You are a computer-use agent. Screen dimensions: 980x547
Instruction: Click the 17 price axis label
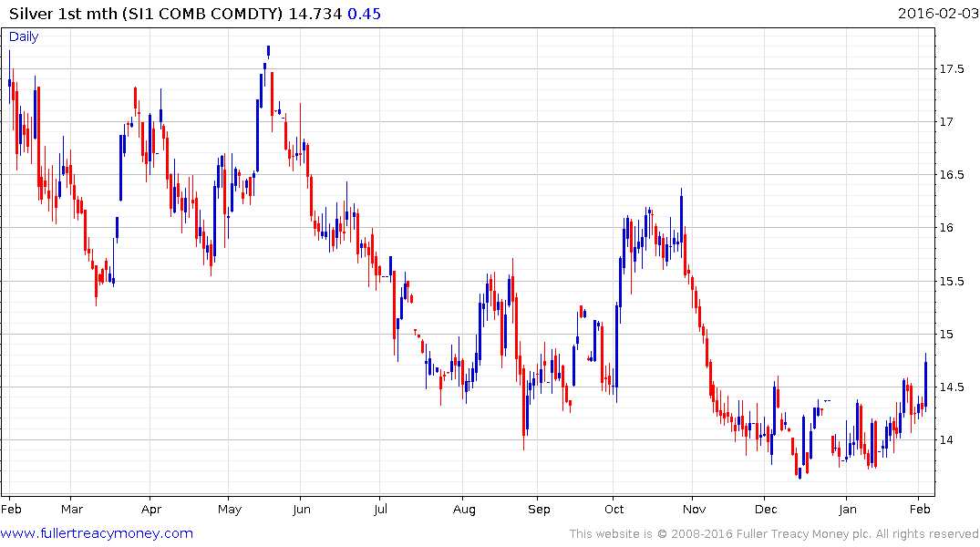click(x=946, y=122)
